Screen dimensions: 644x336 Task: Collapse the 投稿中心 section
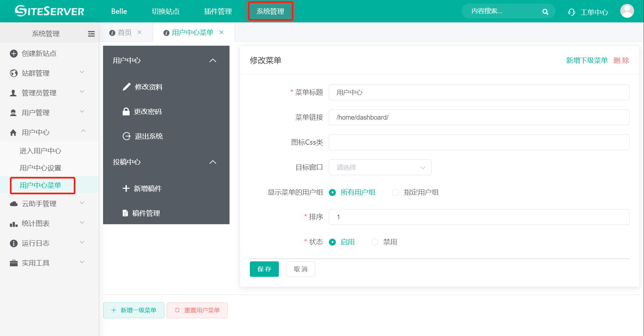pos(213,162)
